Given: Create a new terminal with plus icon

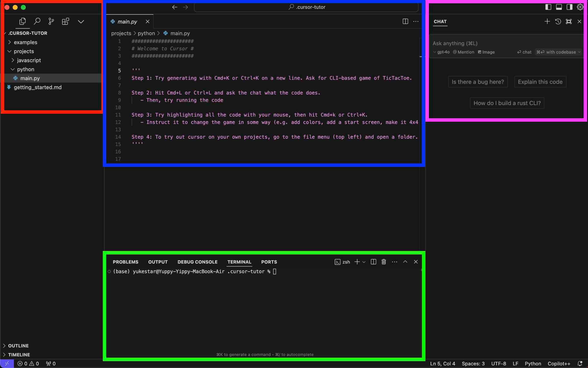Looking at the screenshot, I should click(x=357, y=262).
